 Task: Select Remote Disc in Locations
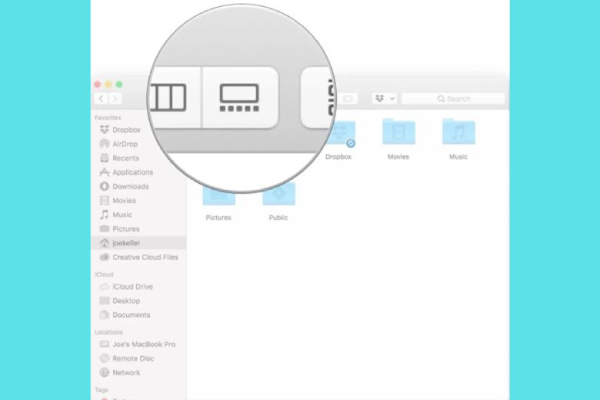tap(139, 359)
